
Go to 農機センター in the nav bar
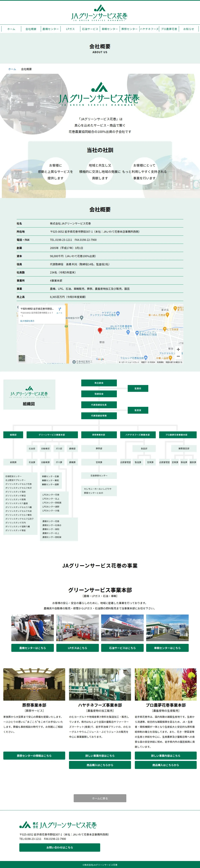(x=51, y=29)
